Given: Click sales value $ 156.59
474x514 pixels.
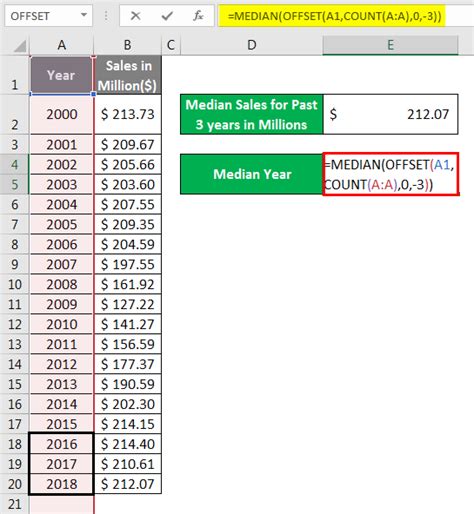Looking at the screenshot, I should tap(128, 344).
